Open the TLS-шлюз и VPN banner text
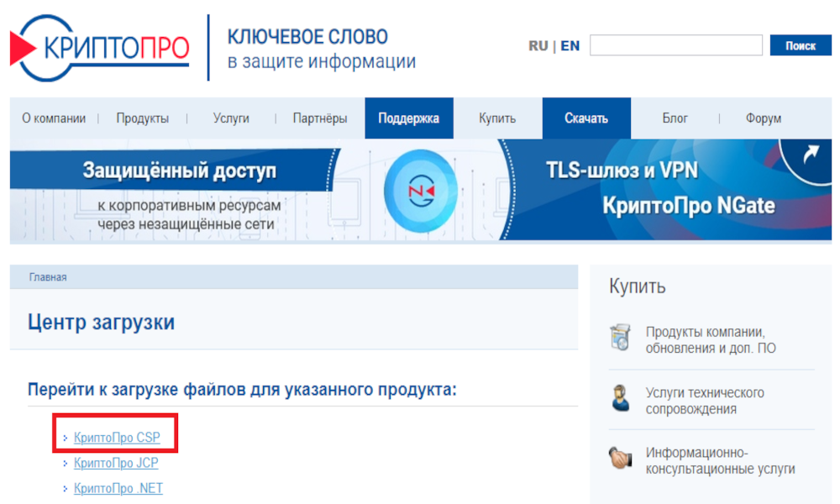The height and width of the screenshot is (504, 840). (622, 171)
